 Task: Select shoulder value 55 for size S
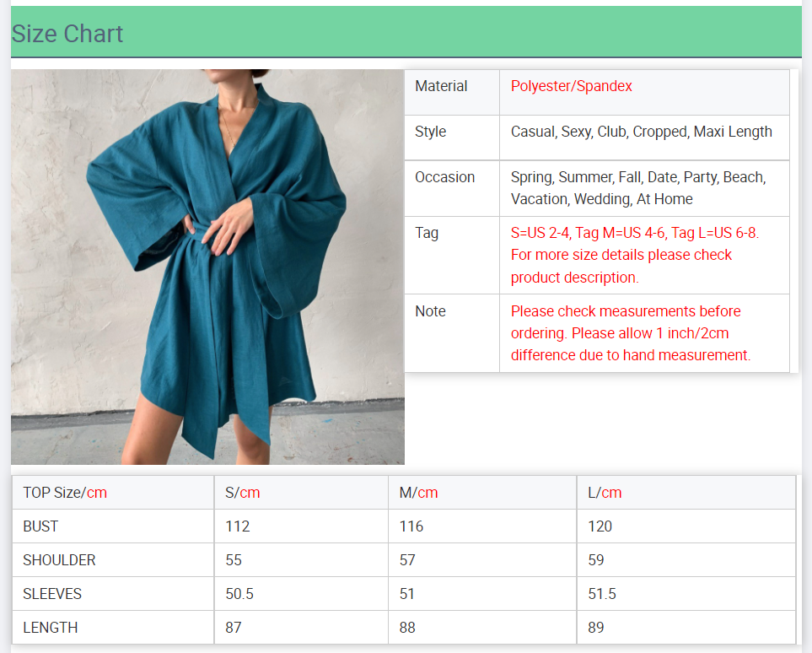click(234, 559)
